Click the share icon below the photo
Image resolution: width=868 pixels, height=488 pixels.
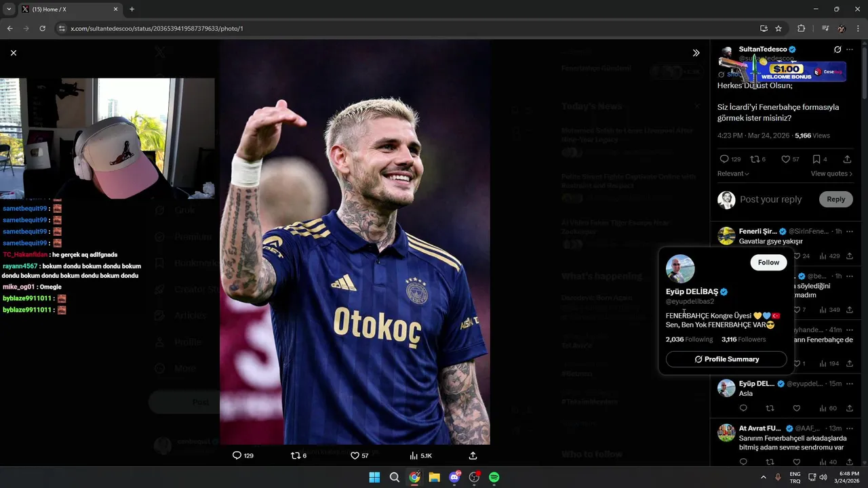[x=473, y=455]
